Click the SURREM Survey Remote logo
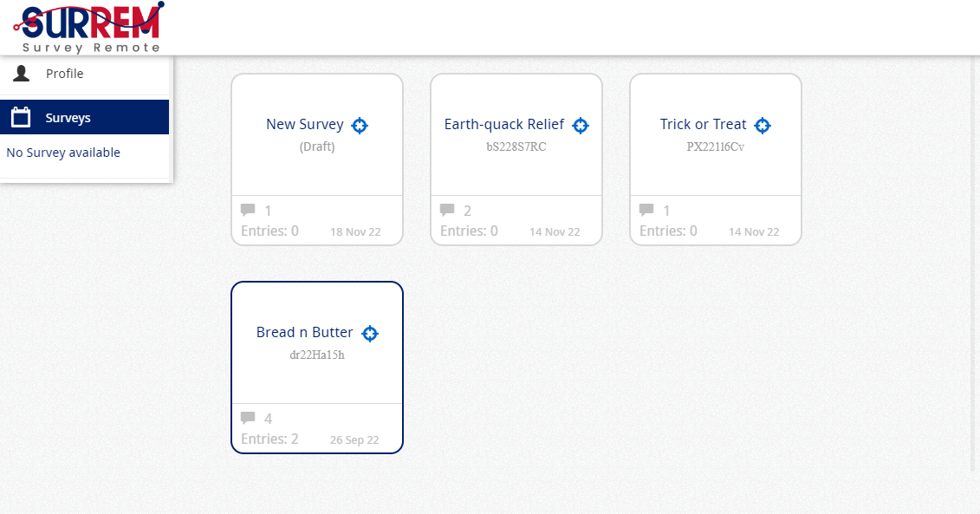 [x=89, y=28]
